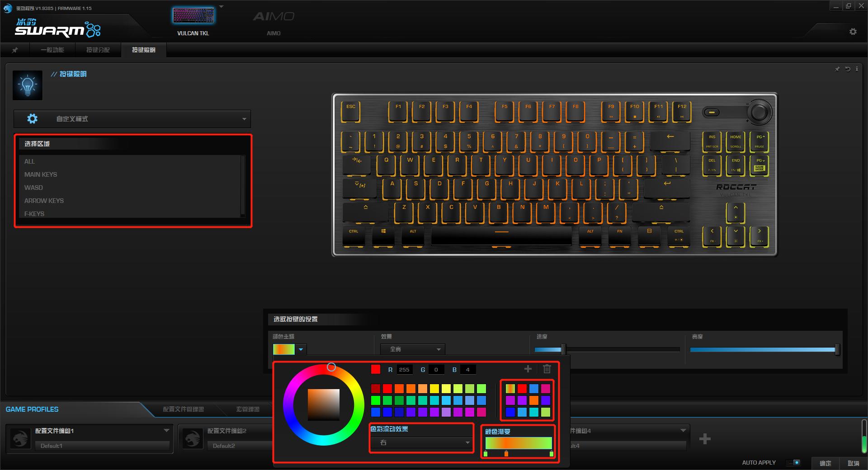Click the ROCCAT logo for profile slot 2
The image size is (868, 470).
coord(193,438)
